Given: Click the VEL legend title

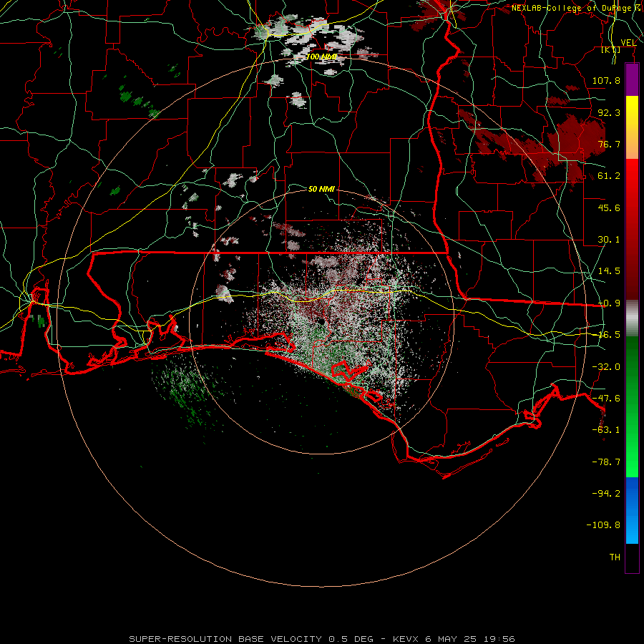Looking at the screenshot, I should coord(628,43).
